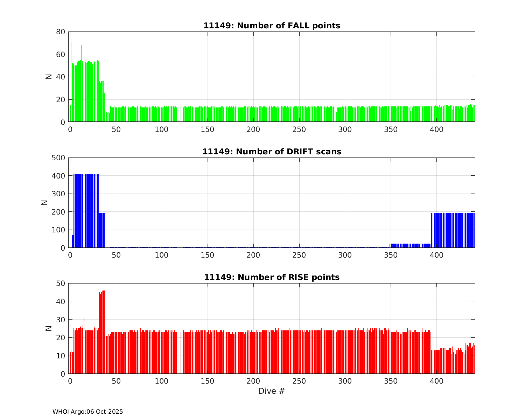Click the "11149: Number of DRIFT scans" title
525x420 pixels.
(x=272, y=152)
